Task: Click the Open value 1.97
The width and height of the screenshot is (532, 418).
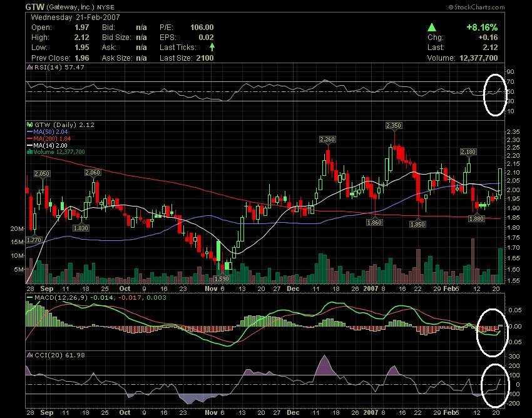Action: pos(81,28)
